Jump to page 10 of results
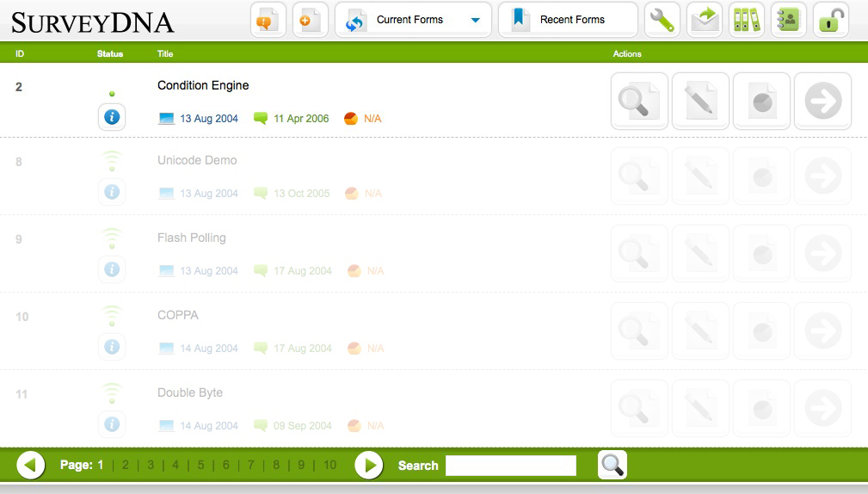This screenshot has height=494, width=868. (329, 466)
